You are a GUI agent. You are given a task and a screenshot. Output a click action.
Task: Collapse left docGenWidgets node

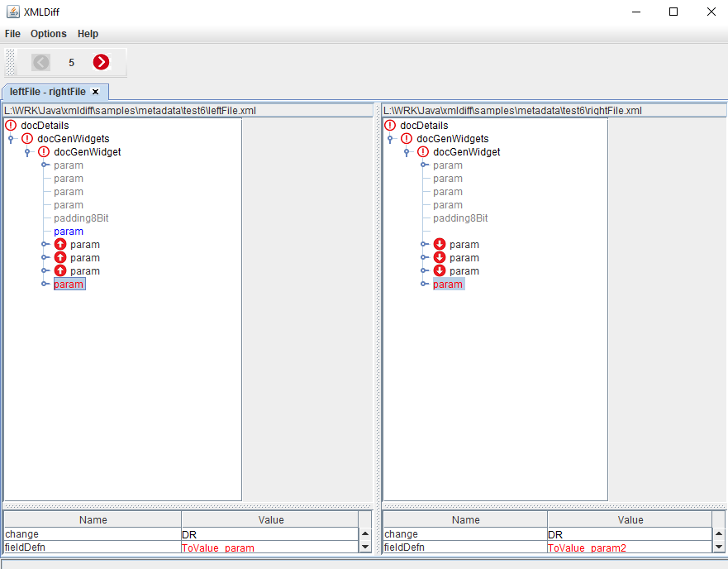11,139
